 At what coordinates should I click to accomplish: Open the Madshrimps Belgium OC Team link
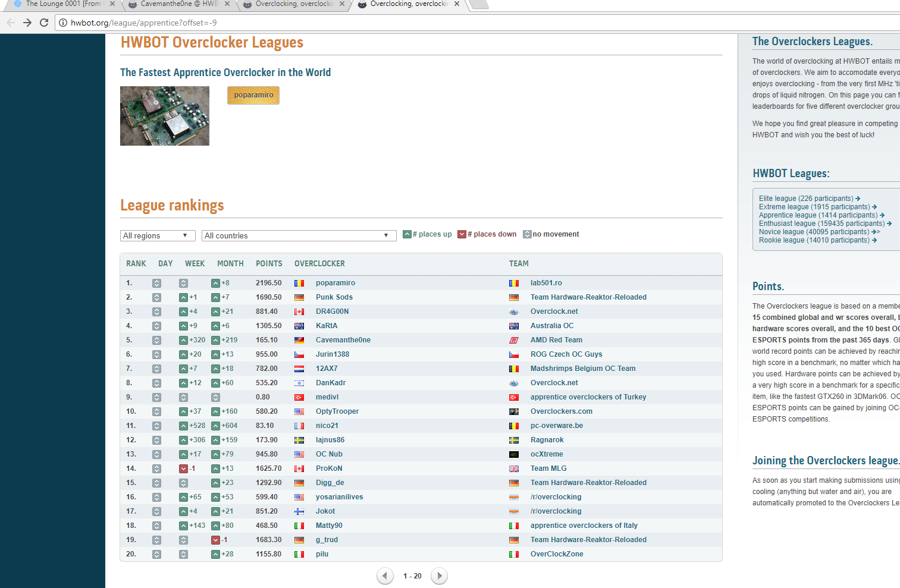[583, 369]
